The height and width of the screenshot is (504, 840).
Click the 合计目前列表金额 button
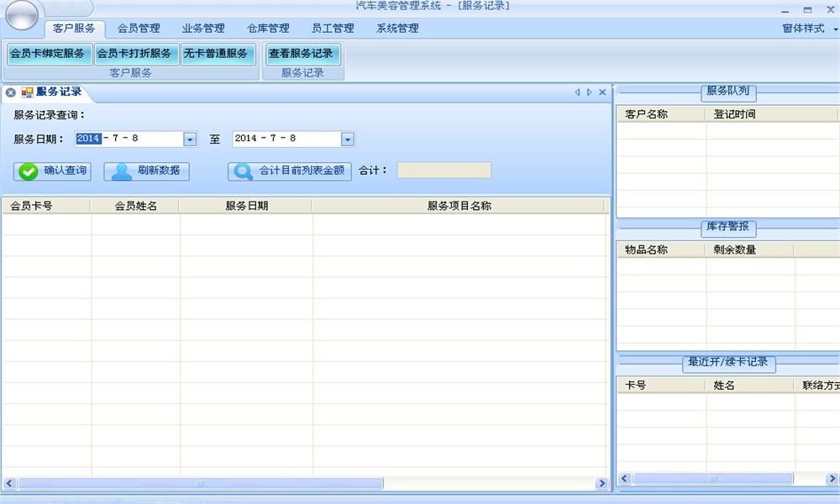pos(290,171)
